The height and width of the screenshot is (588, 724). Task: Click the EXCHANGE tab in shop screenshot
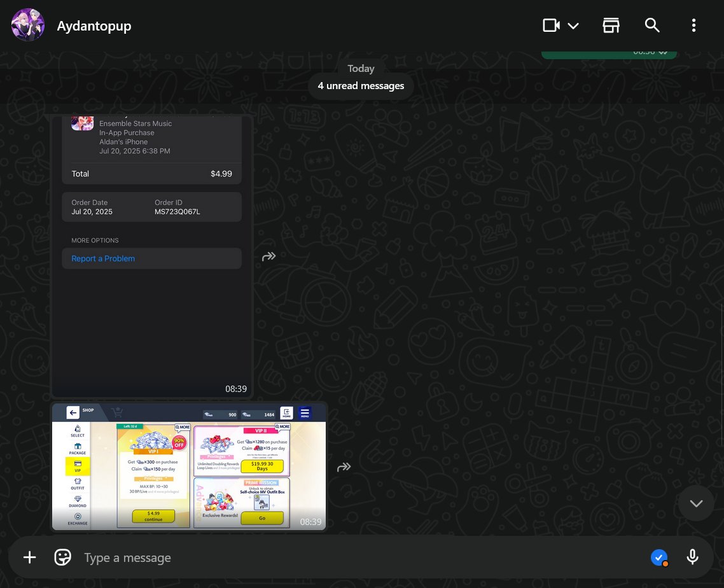78,519
